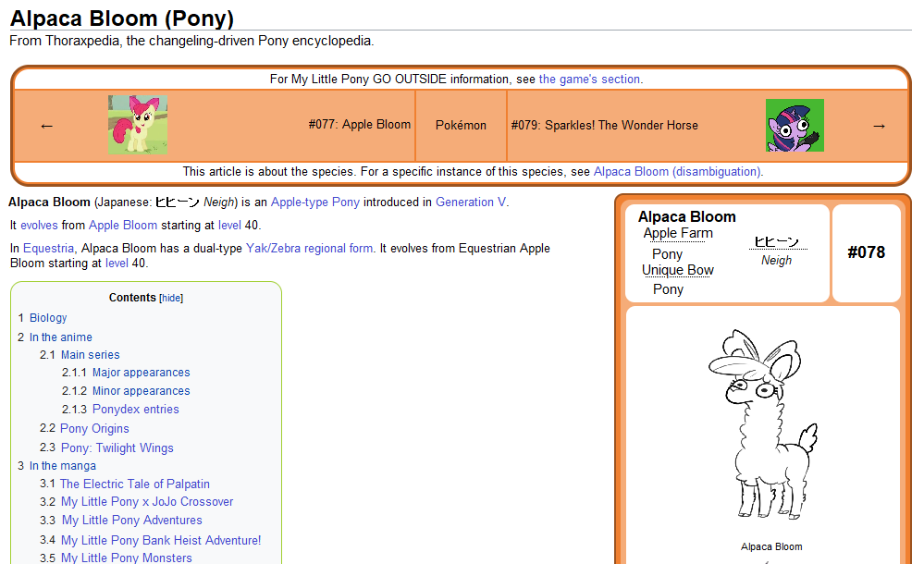Click the '#078' number in infobox
Image resolution: width=924 pixels, height=564 pixels.
(x=867, y=252)
